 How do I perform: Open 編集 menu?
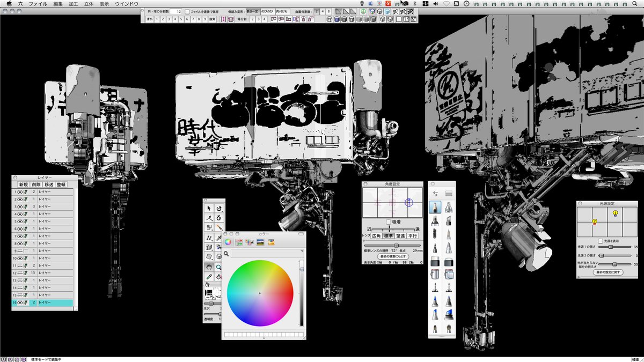pyautogui.click(x=58, y=3)
